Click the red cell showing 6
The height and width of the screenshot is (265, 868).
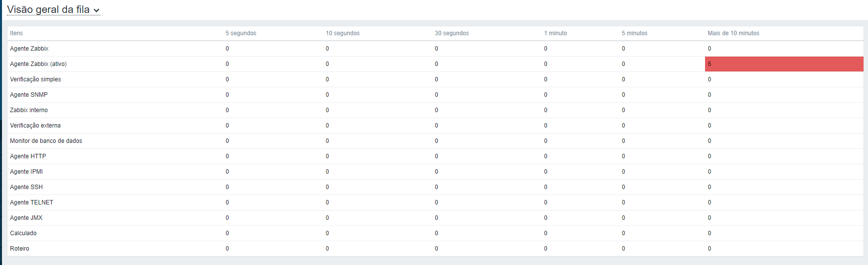(710, 64)
